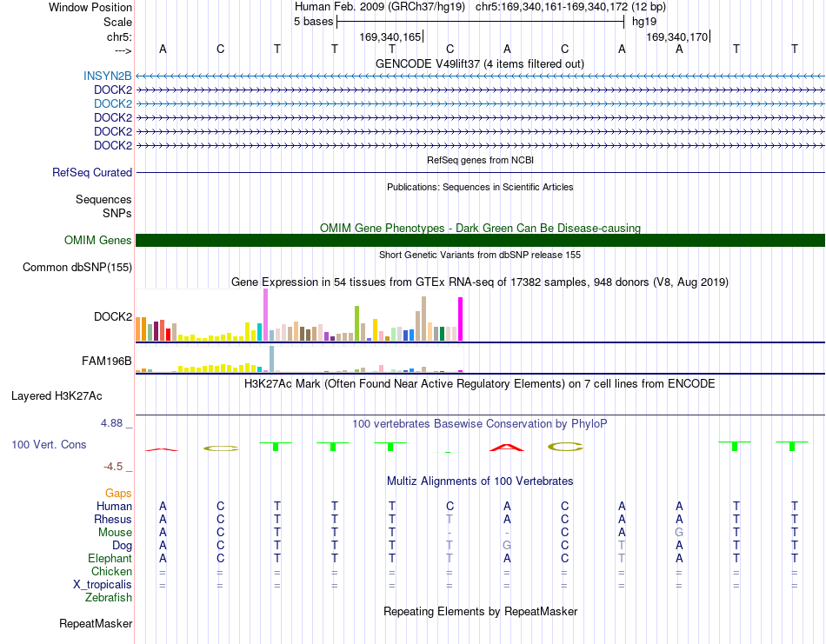Screen dimensions: 826x644
Task: Click the tall blue-gray bar in FAM196B chart
Action: click(x=272, y=359)
